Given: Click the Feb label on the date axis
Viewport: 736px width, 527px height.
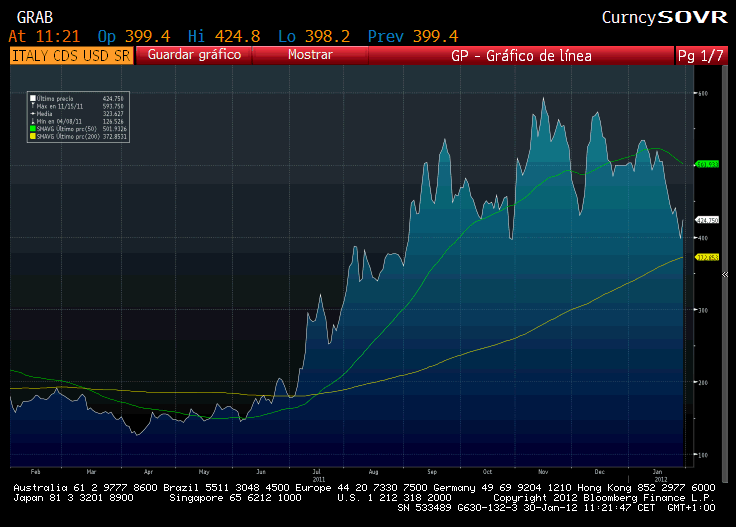Looking at the screenshot, I should click(35, 472).
